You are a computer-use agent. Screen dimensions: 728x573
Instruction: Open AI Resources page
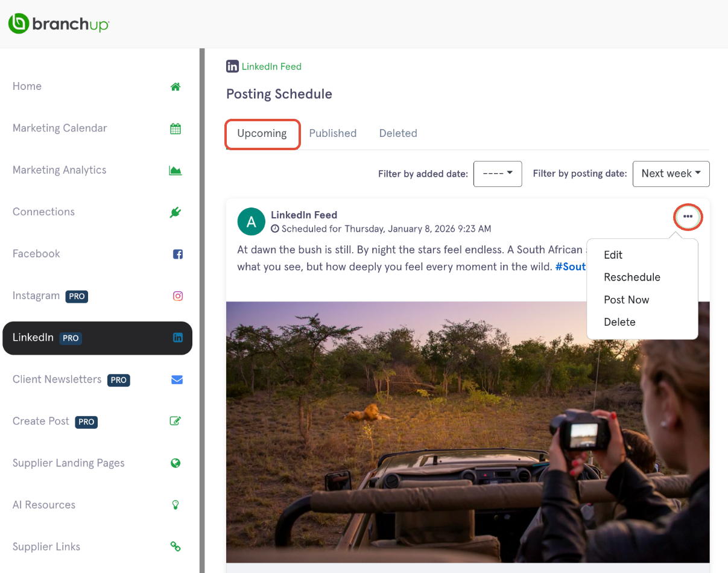[x=97, y=505]
